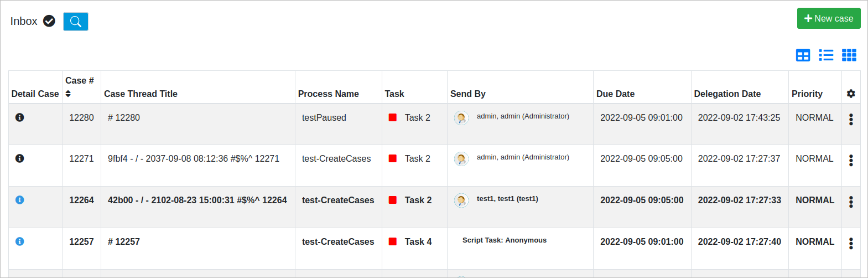Image resolution: width=868 pixels, height=278 pixels.
Task: Show detail info for case 12264
Action: pyautogui.click(x=20, y=200)
